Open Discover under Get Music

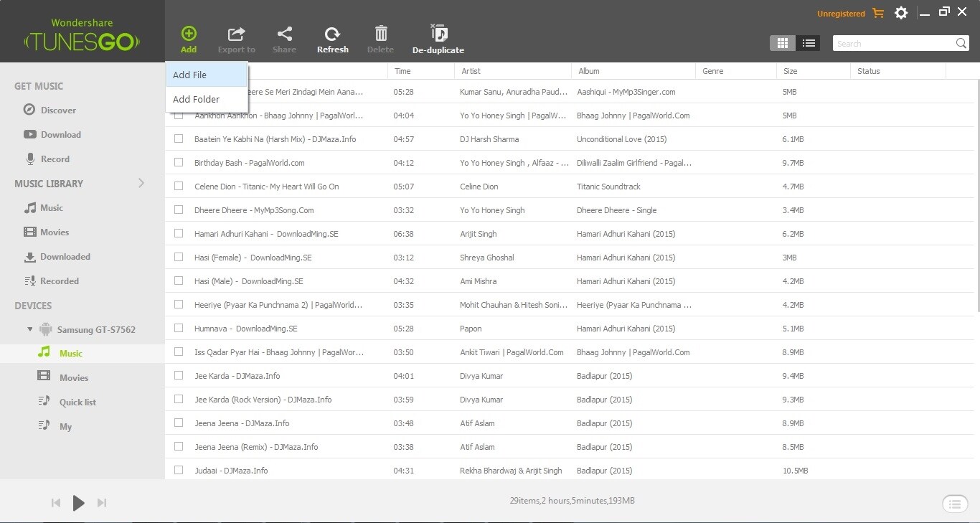click(x=50, y=110)
